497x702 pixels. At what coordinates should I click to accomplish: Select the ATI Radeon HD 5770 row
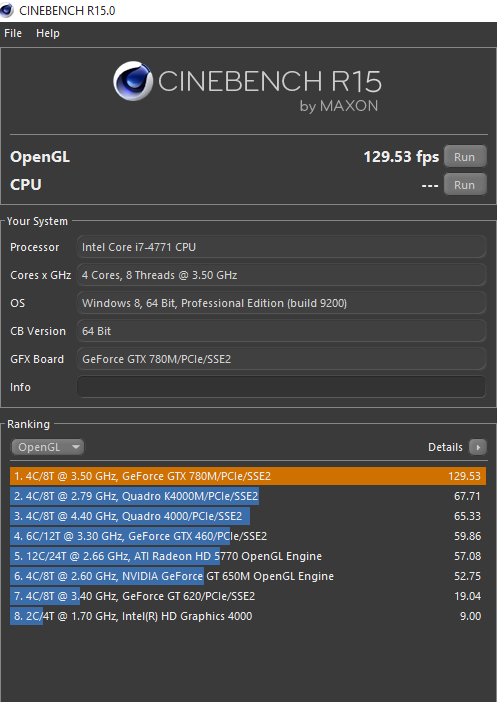tap(248, 556)
